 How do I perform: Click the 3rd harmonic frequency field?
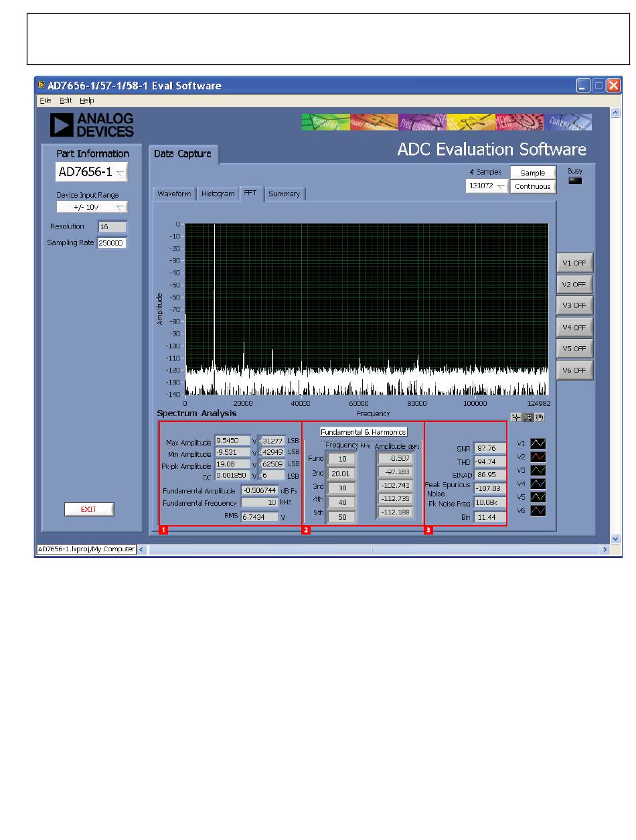pyautogui.click(x=342, y=488)
